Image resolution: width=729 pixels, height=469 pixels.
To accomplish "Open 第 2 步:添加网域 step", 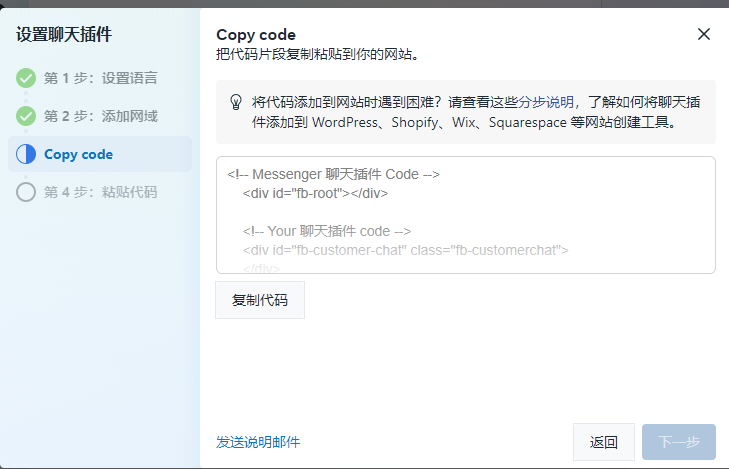I will point(100,116).
